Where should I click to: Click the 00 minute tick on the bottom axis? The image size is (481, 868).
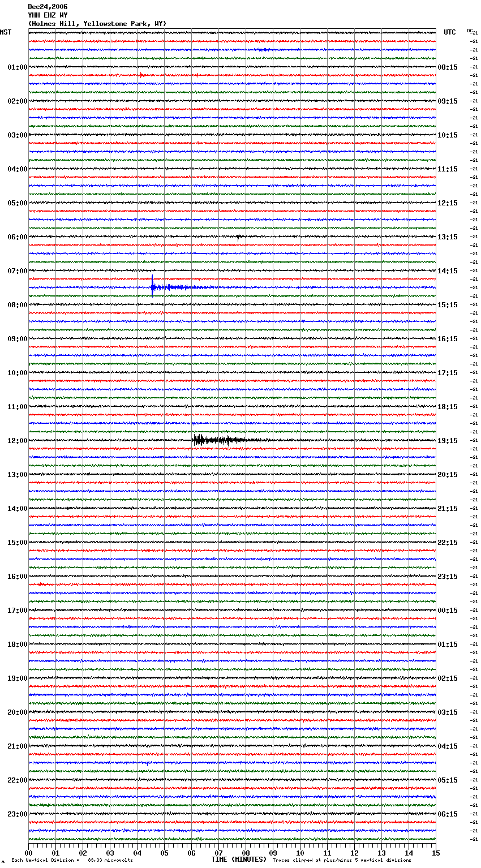28,853
